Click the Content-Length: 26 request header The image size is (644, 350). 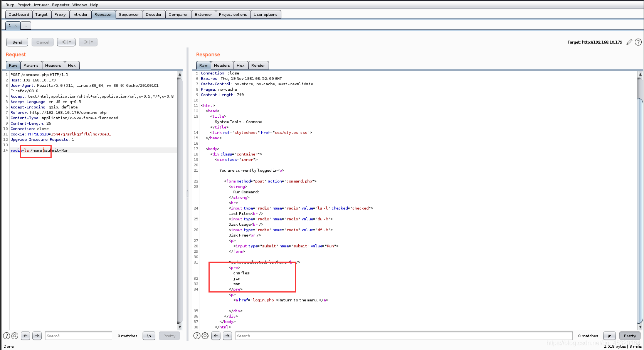(31, 123)
